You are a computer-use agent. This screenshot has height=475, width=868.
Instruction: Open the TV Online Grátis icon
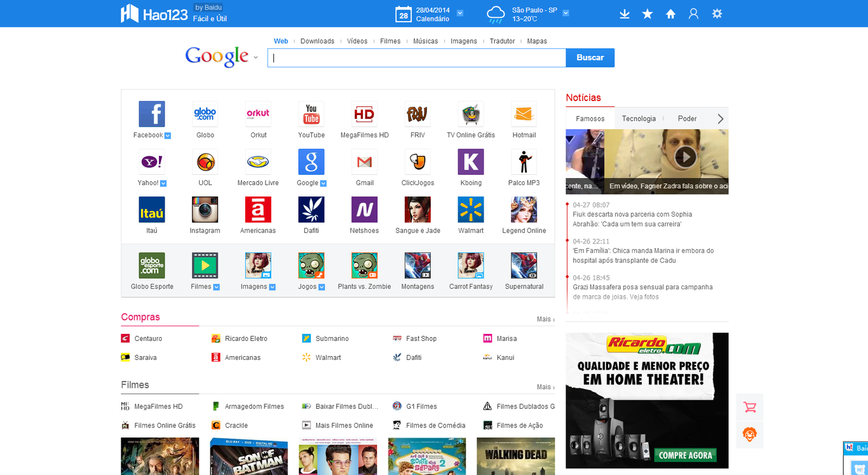tap(471, 114)
